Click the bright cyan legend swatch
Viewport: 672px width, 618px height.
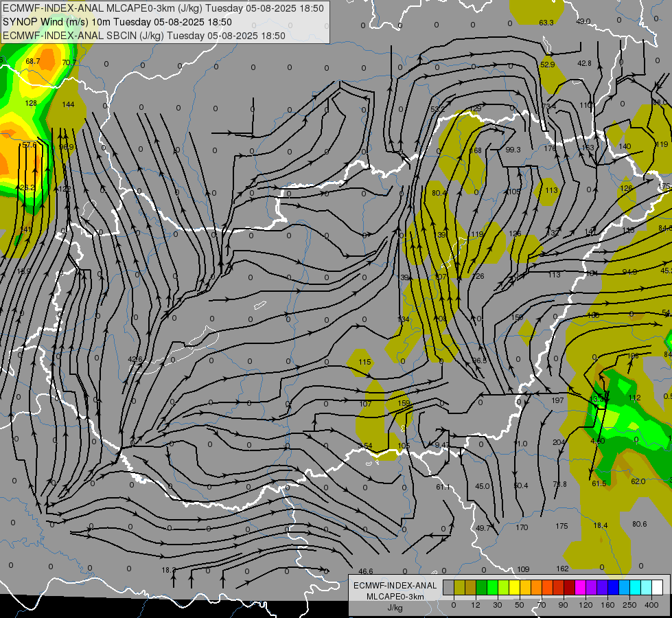click(x=635, y=587)
